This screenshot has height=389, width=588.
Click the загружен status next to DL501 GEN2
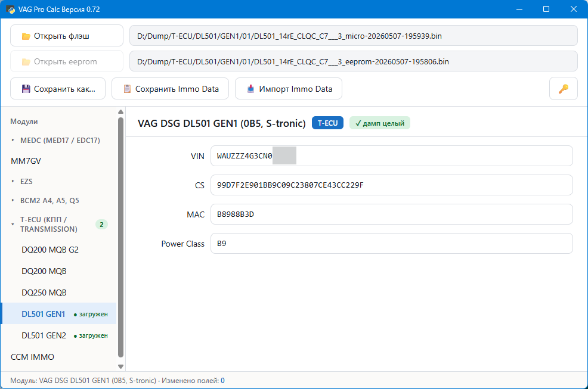tap(91, 336)
